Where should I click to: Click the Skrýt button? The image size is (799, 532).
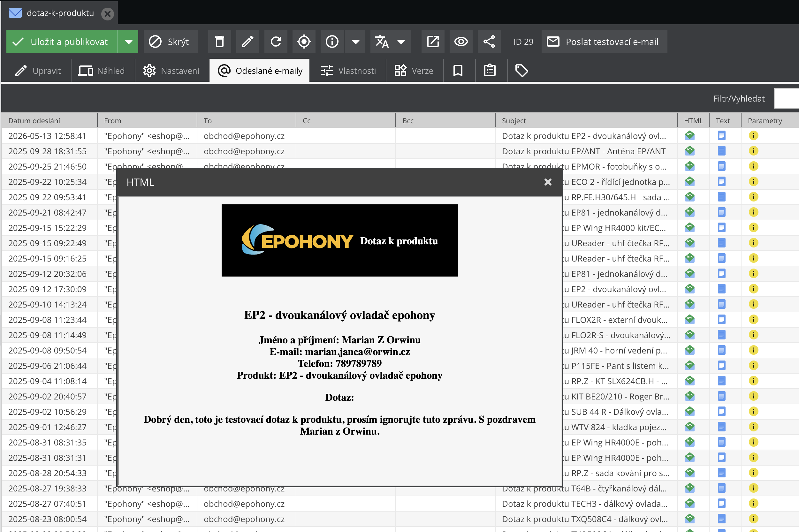(x=171, y=42)
